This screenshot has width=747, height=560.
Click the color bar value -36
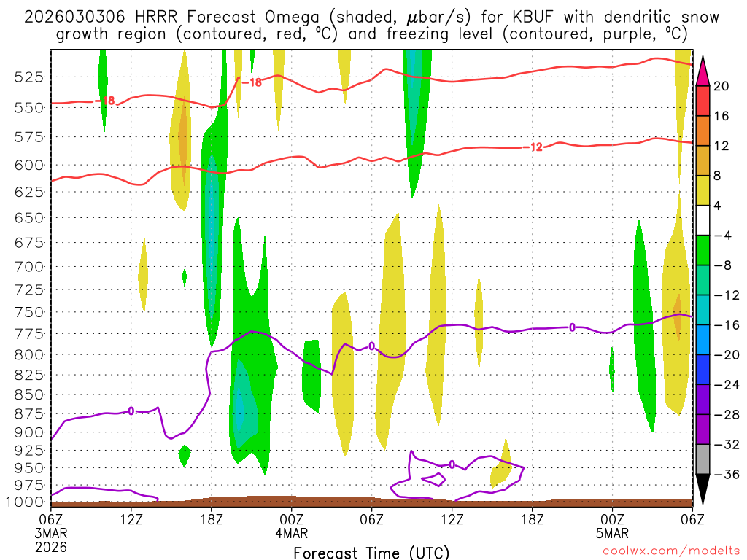pos(727,475)
